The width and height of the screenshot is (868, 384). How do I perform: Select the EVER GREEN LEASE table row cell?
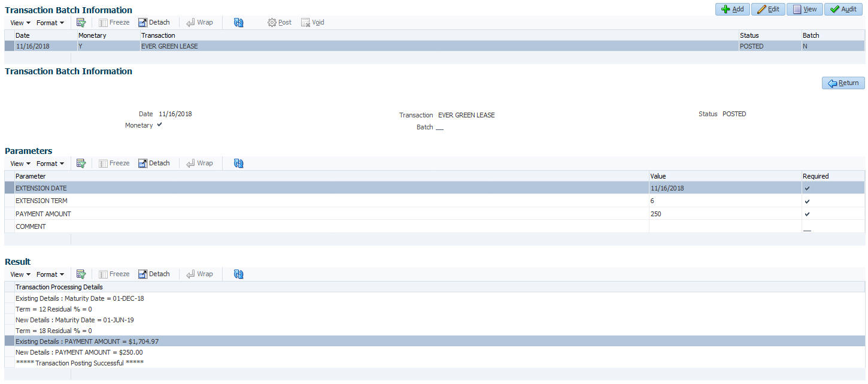tap(438, 46)
